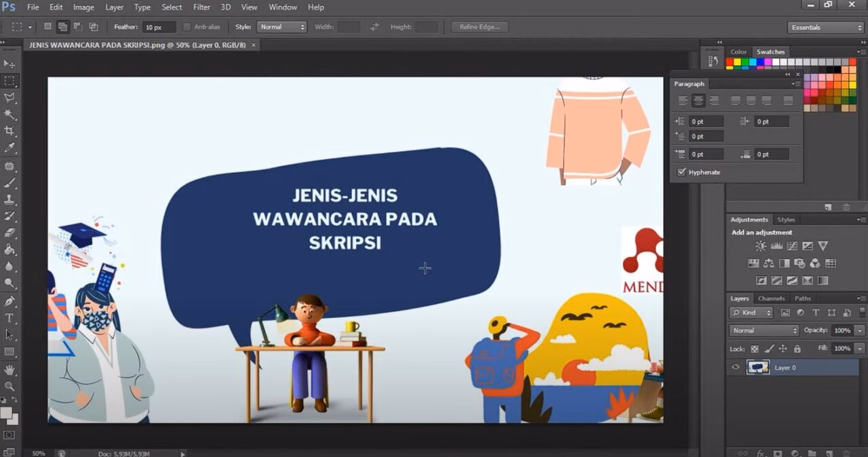Select the Eraser tool
The image size is (868, 457).
(x=9, y=233)
